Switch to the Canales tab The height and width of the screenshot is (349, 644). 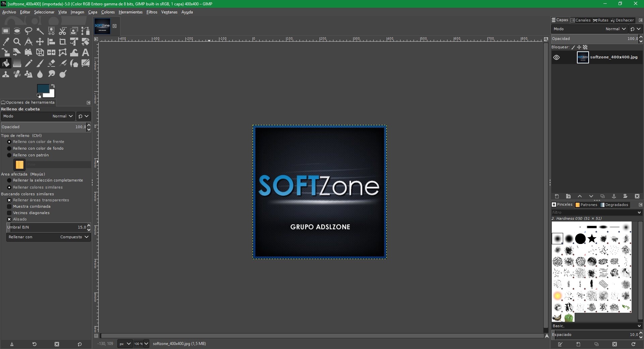pos(581,20)
